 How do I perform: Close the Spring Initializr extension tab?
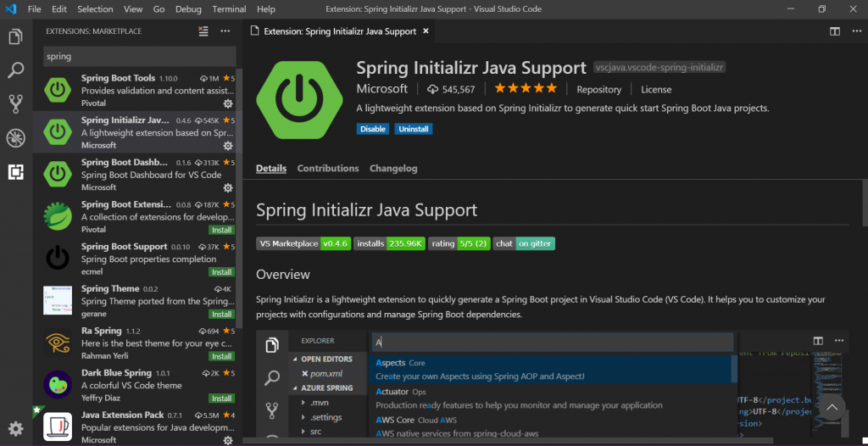pos(426,31)
